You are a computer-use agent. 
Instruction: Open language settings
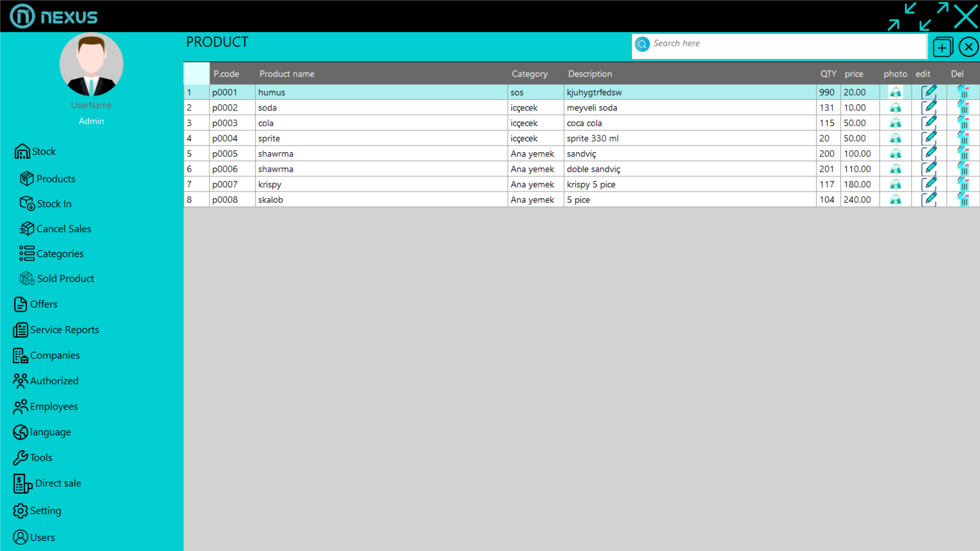point(42,432)
